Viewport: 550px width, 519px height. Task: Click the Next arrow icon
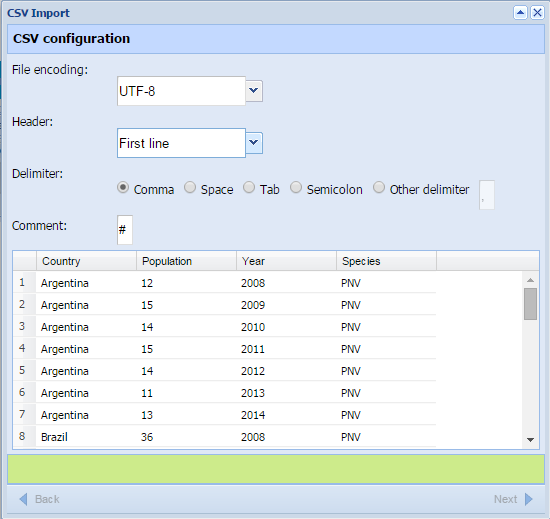(x=529, y=499)
